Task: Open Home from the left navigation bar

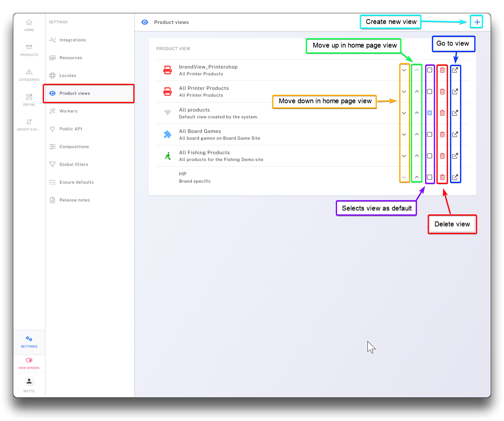Action: coord(29,25)
